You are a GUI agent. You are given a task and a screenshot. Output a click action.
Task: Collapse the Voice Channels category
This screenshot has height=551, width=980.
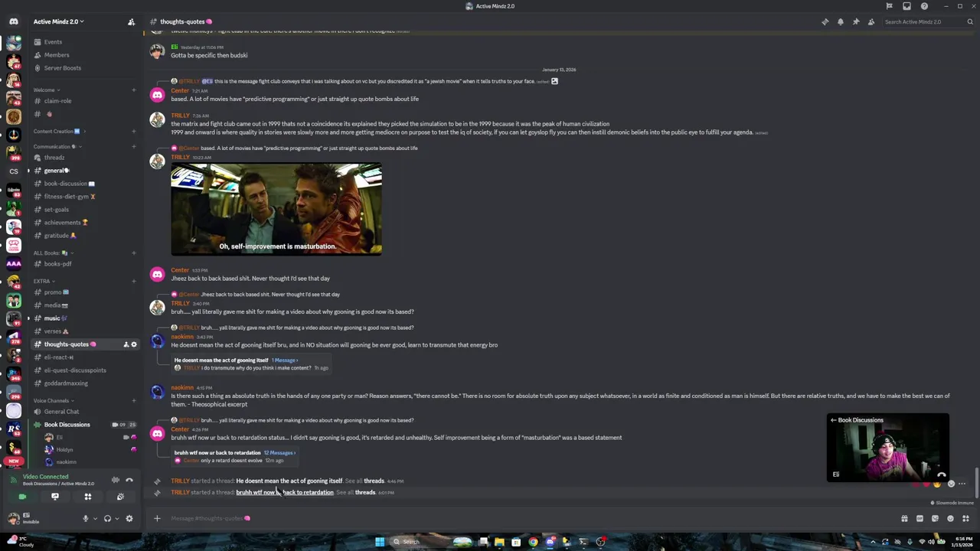(54, 401)
